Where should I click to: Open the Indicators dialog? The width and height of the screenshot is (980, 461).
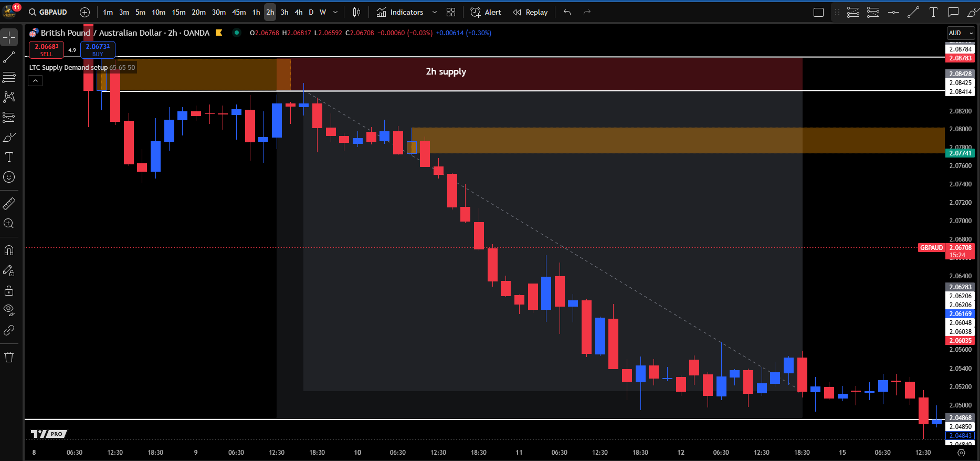click(x=400, y=12)
